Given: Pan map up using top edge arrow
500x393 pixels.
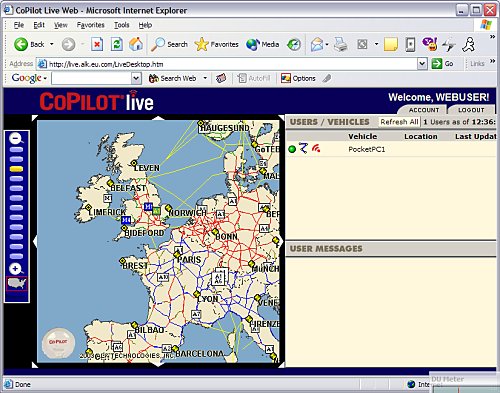Looking at the screenshot, I should tap(158, 118).
